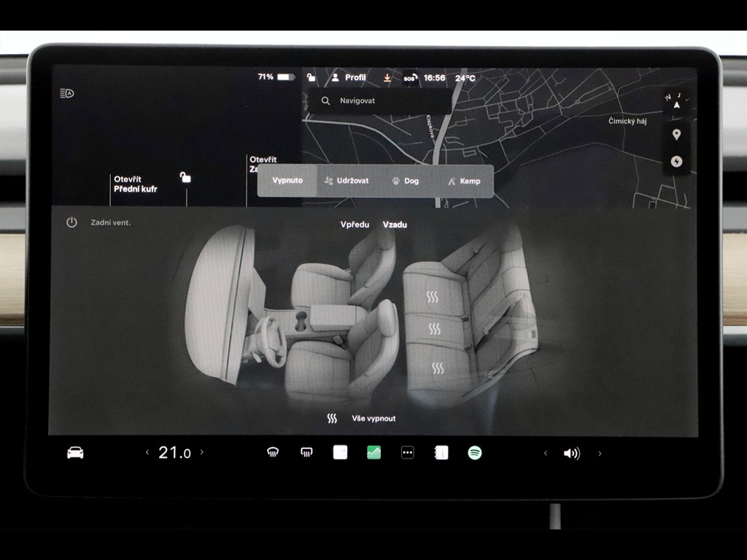Decrease cabin temperature with left arrow
The width and height of the screenshot is (747, 560).
pyautogui.click(x=147, y=452)
